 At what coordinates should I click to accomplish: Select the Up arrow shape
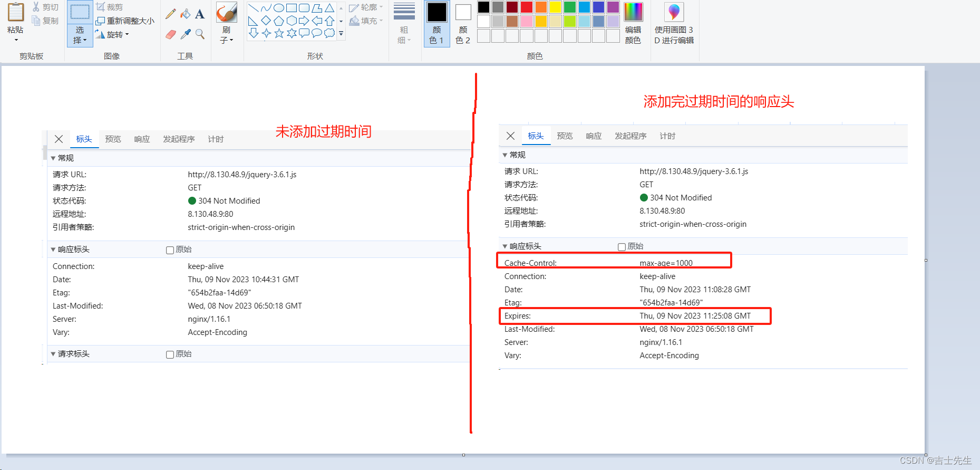pyautogui.click(x=329, y=21)
